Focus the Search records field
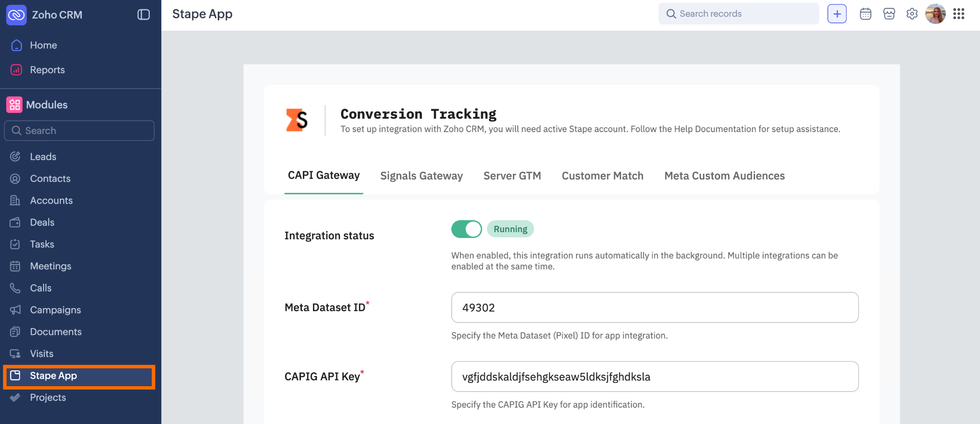980x424 pixels. (x=739, y=14)
